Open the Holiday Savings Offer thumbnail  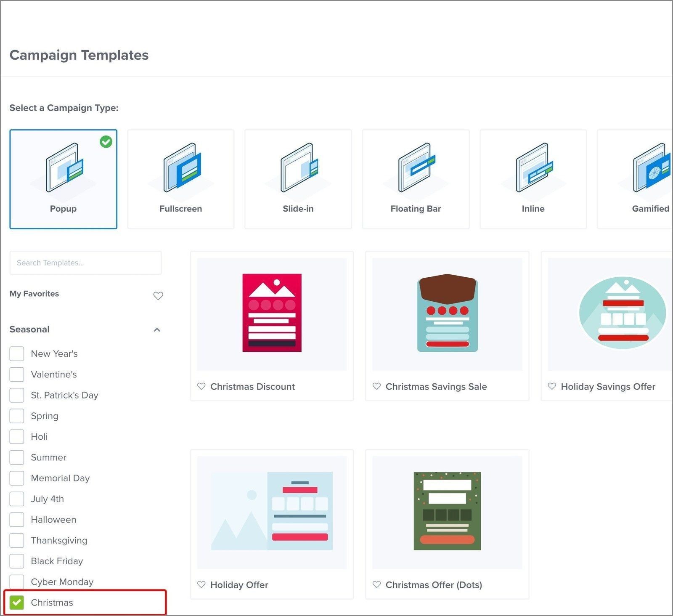pyautogui.click(x=610, y=314)
